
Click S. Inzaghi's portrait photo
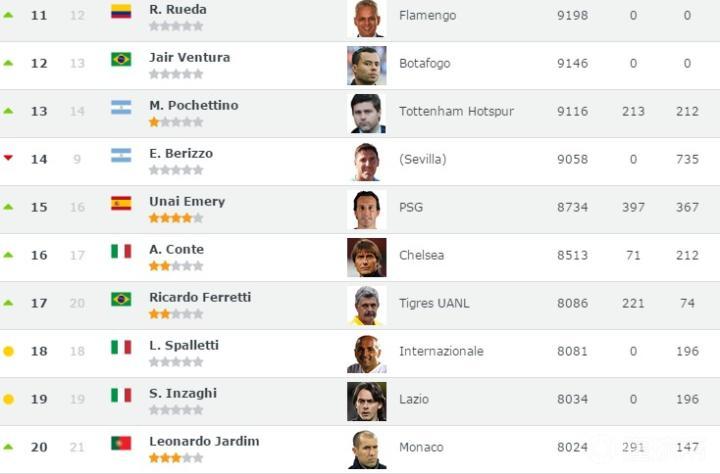[x=366, y=401]
